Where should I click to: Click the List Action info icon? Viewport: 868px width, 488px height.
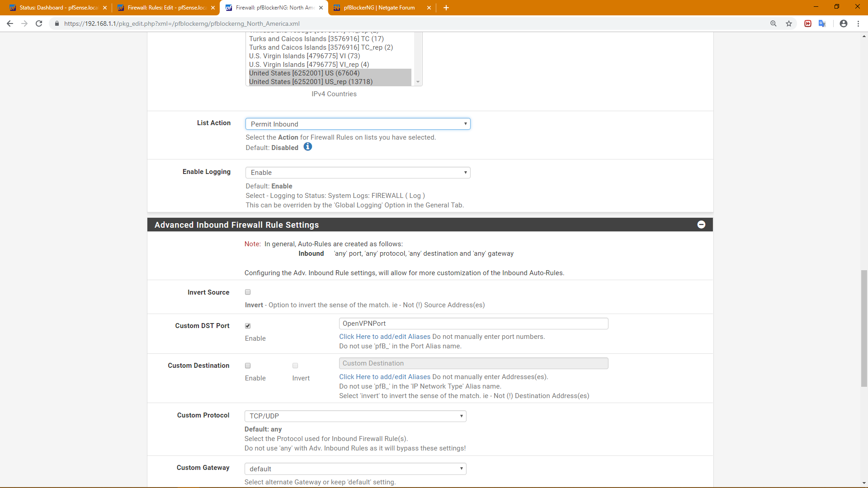coord(307,147)
